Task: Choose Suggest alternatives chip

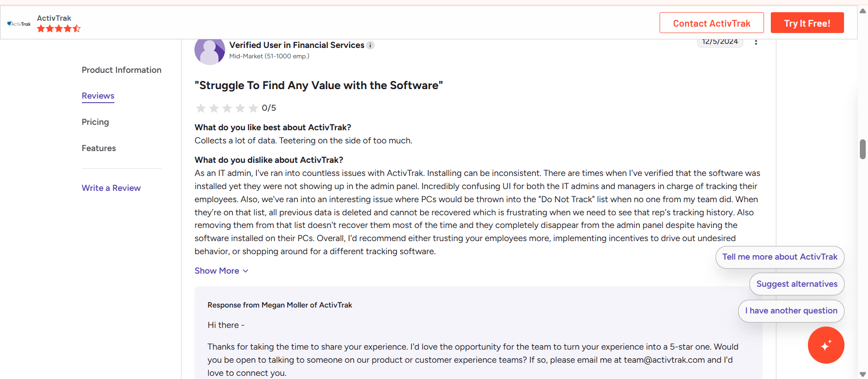Action: (797, 284)
